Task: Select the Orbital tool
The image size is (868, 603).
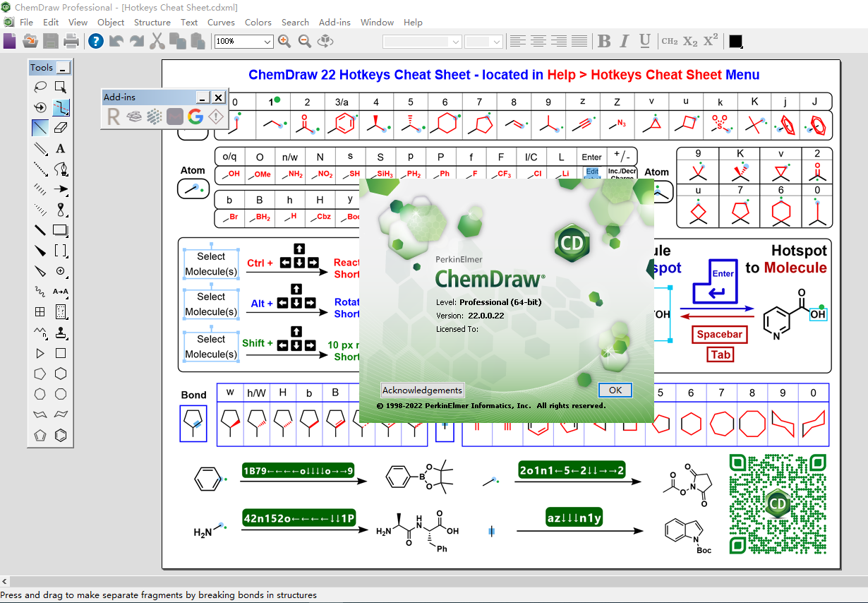Action: coord(61,210)
